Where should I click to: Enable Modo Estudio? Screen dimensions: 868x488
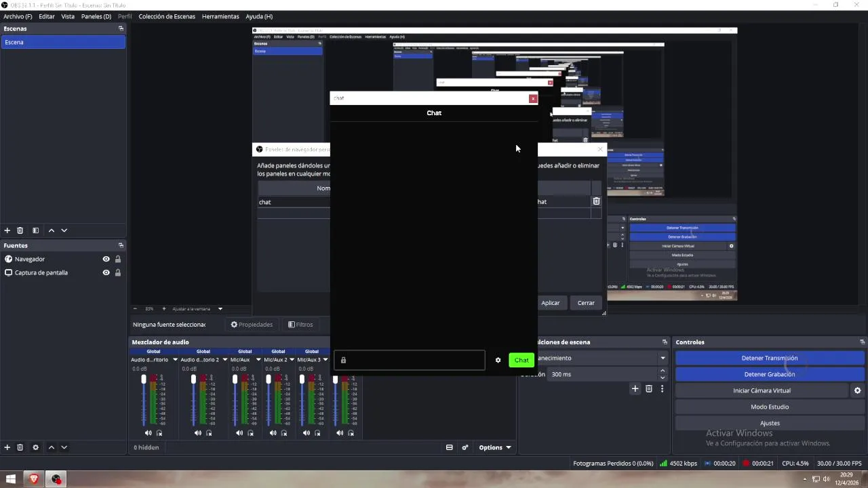pos(770,407)
